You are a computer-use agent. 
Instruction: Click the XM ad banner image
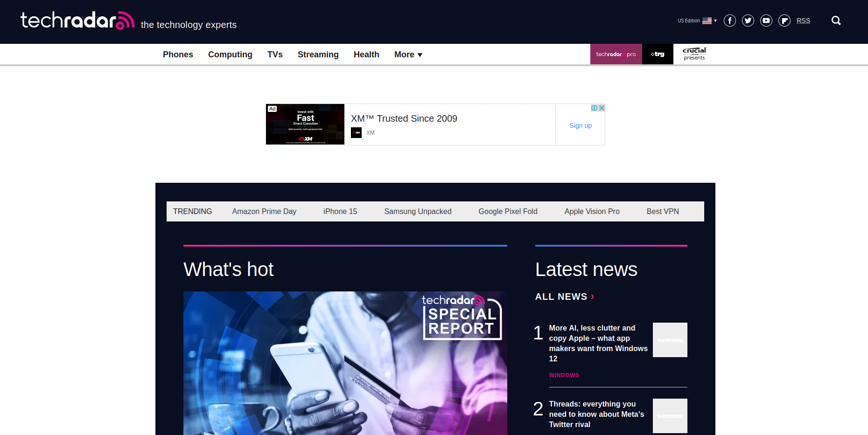(305, 124)
